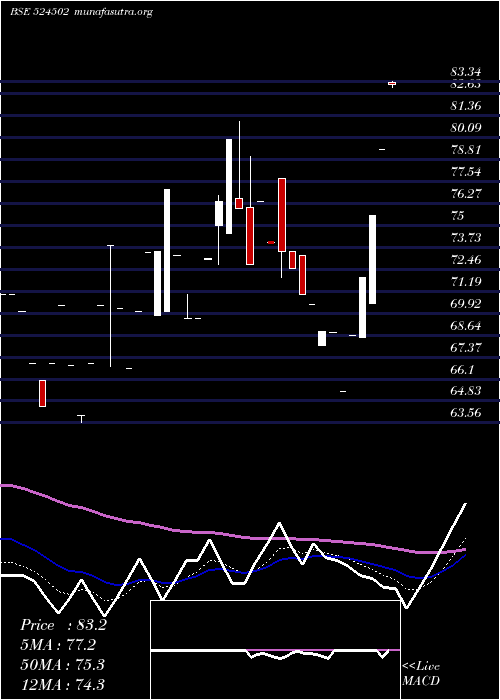This screenshot has height=700, width=500.
Task: Click inside the Live MACD inset chart
Action: pos(275,650)
